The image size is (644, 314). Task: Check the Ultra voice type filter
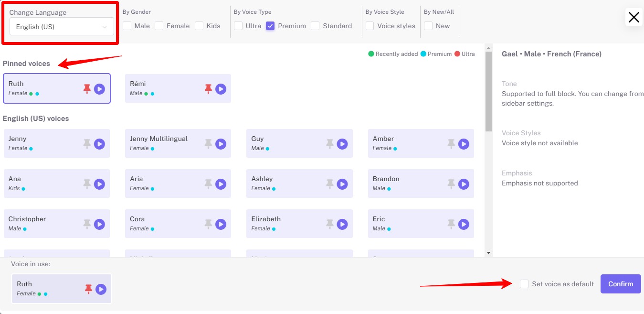point(238,26)
